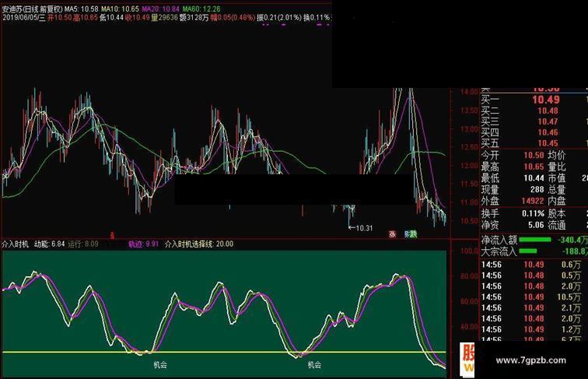The image size is (588, 379).
Task: Click the opening price 开10.50 in header
Action: pos(60,18)
